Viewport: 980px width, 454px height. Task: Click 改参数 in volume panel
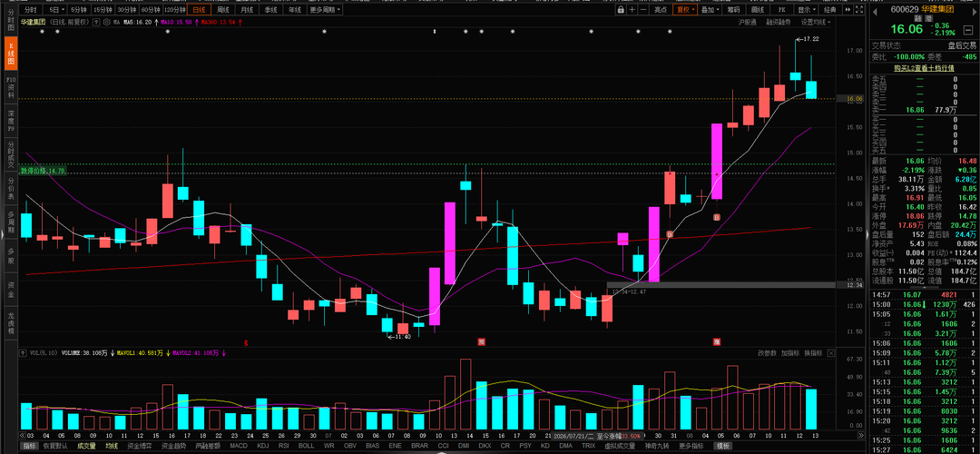click(768, 353)
